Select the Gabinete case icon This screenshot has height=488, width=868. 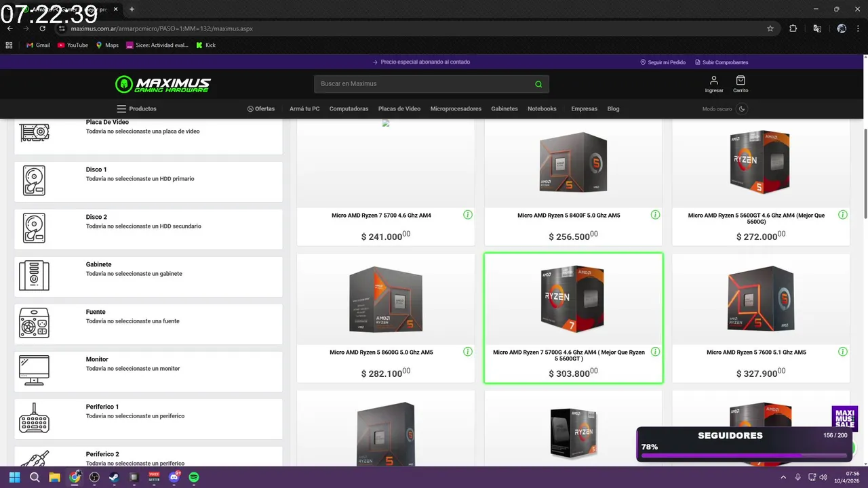[x=34, y=276]
